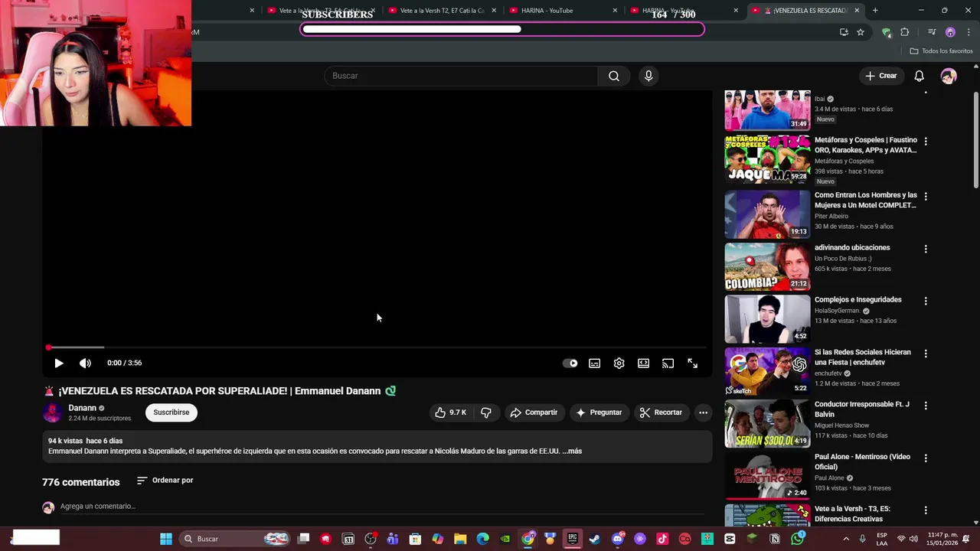Open the YouTube account avatar menu

coord(949,76)
